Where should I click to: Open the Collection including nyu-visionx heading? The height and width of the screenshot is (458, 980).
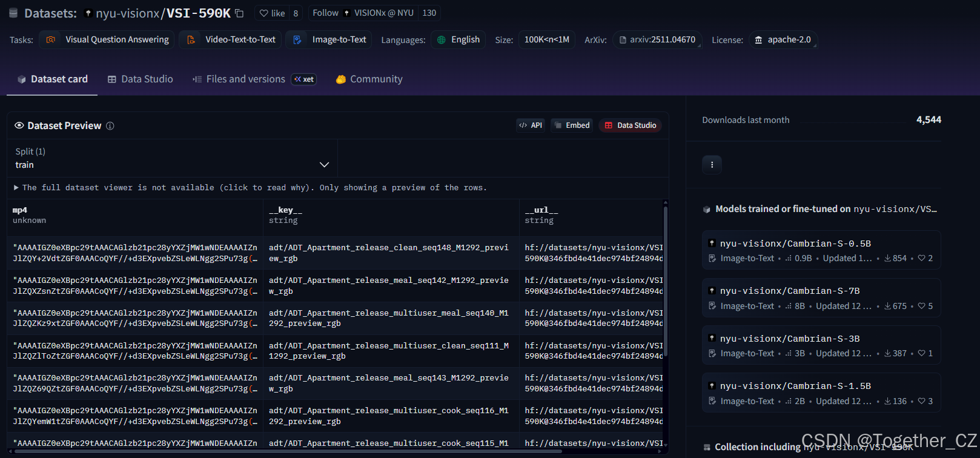click(x=813, y=447)
